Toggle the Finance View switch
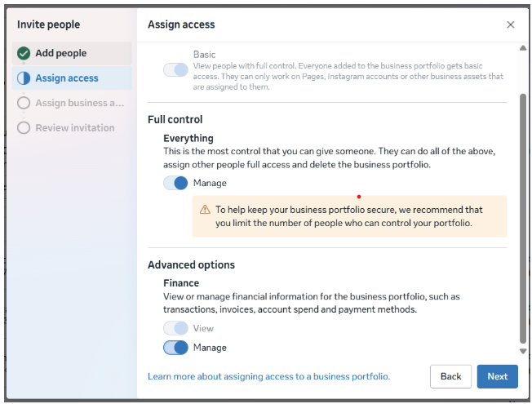 (x=175, y=328)
